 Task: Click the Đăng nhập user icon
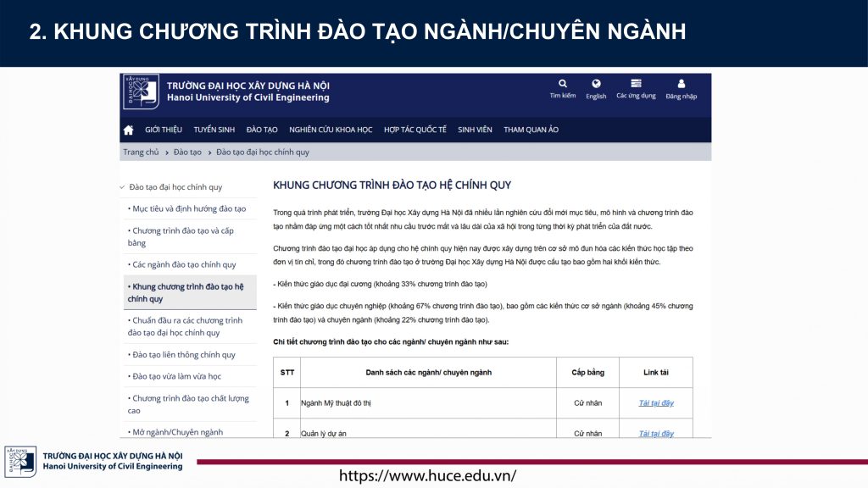681,84
